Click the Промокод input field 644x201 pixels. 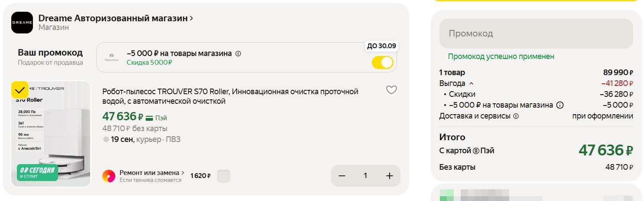(x=536, y=33)
